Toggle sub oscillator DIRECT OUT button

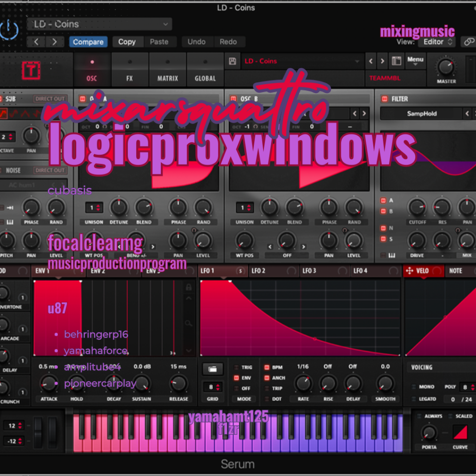[x=50, y=99]
